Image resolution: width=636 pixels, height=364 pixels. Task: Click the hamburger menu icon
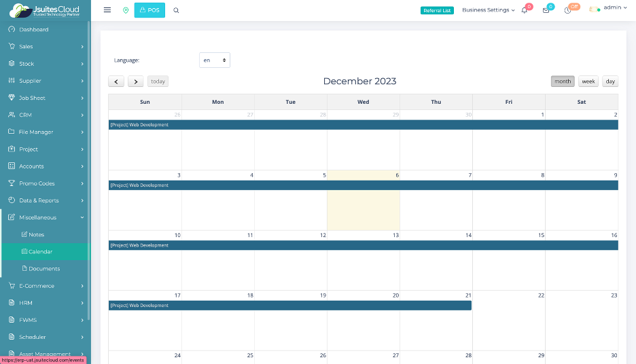tap(107, 10)
